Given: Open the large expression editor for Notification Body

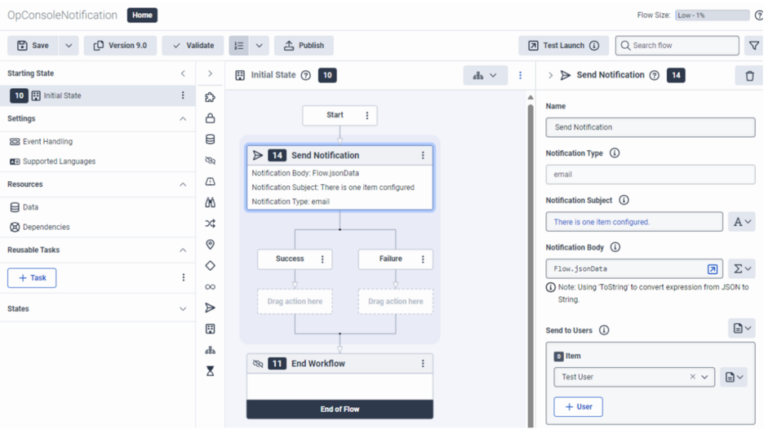Looking at the screenshot, I should [x=712, y=269].
